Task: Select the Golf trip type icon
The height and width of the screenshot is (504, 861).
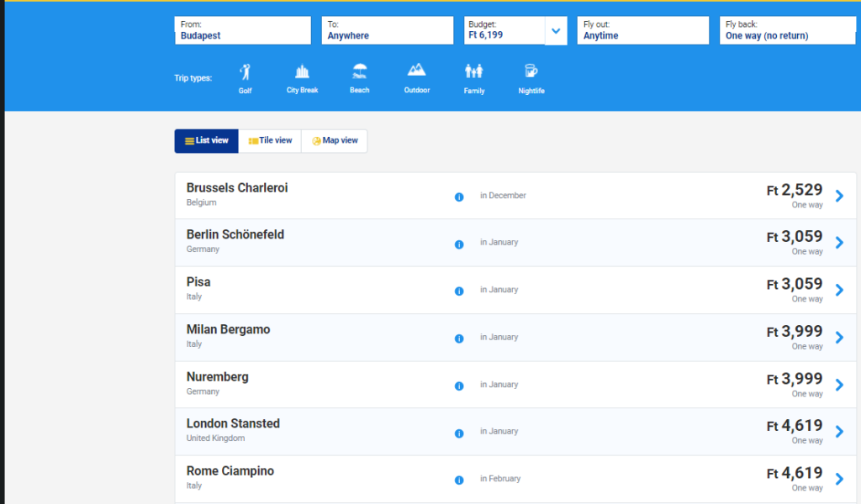Action: 245,72
